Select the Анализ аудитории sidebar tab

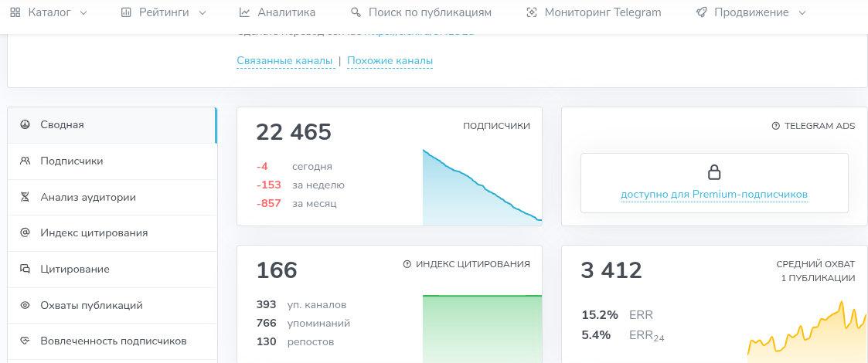tap(112, 197)
